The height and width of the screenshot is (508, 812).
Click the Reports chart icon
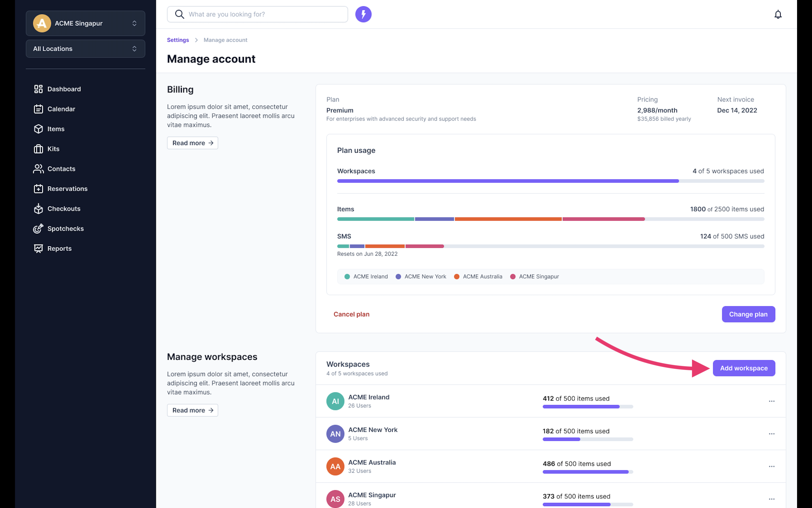38,249
